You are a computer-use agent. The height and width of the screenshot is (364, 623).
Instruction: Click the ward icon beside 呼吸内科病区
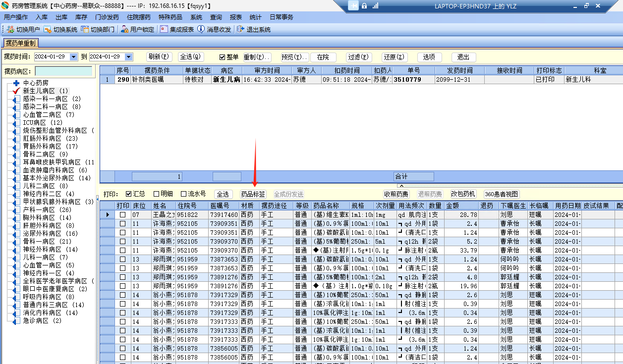pyautogui.click(x=16, y=297)
